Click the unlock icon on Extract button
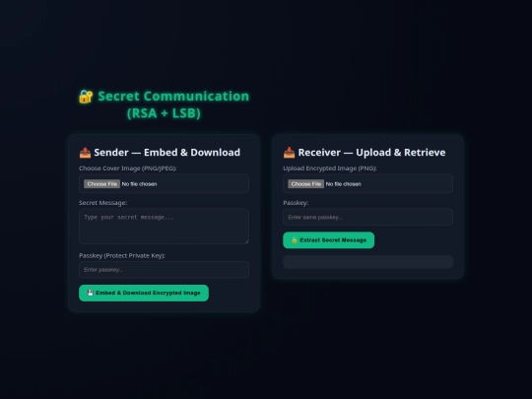The width and height of the screenshot is (532, 399). click(x=295, y=240)
